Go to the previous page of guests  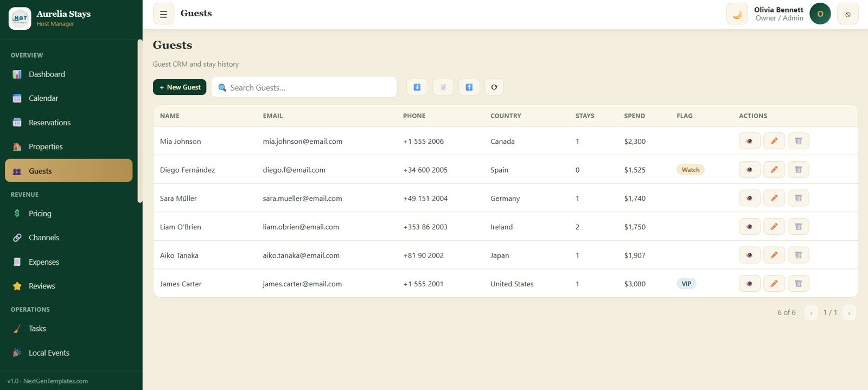(x=811, y=313)
